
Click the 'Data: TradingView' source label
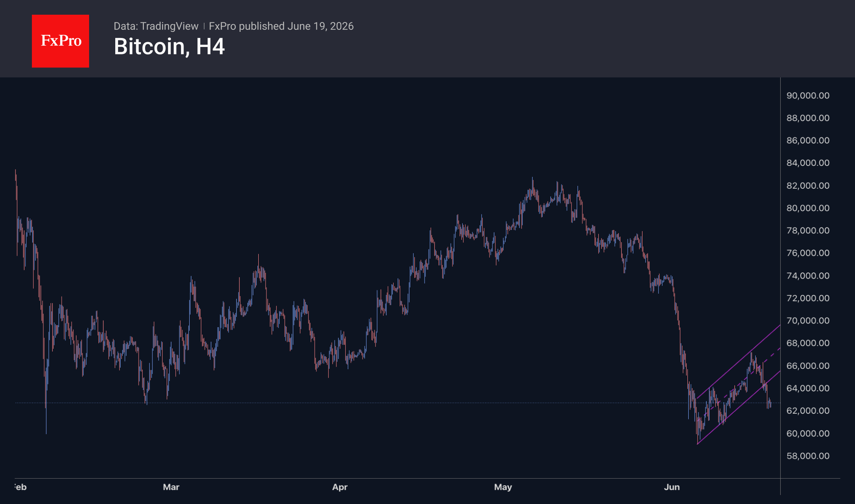pyautogui.click(x=156, y=26)
